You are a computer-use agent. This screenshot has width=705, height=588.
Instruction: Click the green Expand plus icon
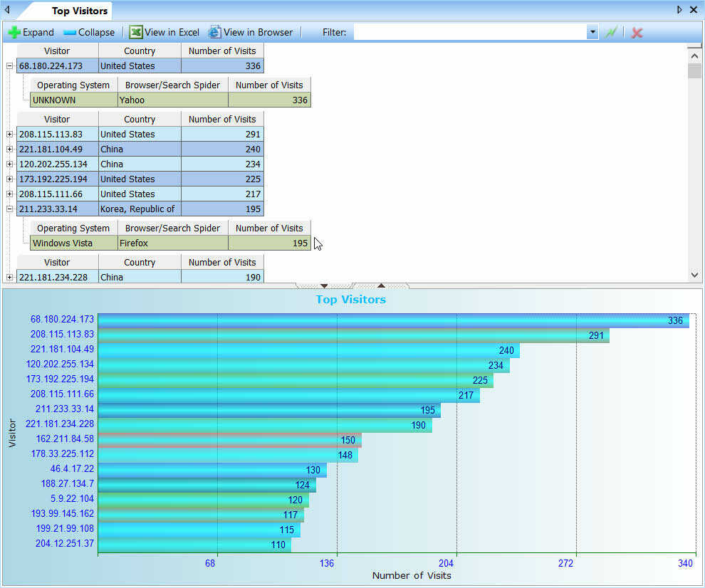click(x=14, y=32)
